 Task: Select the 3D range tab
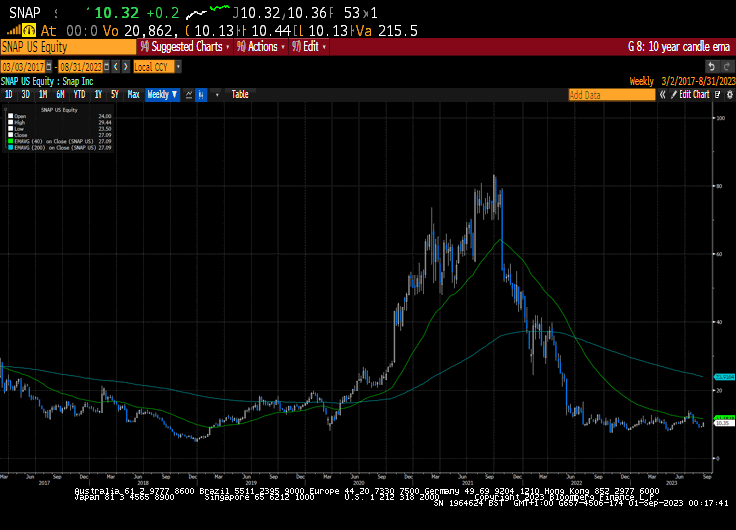(x=25, y=95)
